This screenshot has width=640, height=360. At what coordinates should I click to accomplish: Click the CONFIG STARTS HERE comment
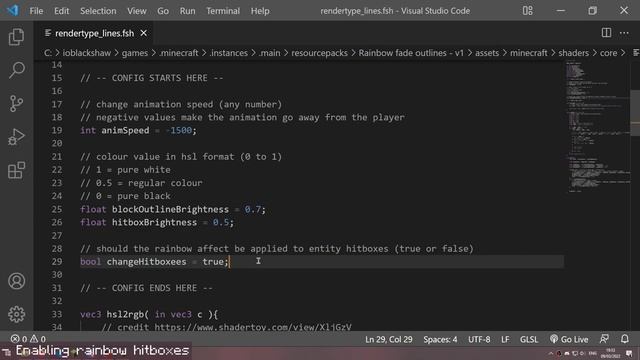152,78
